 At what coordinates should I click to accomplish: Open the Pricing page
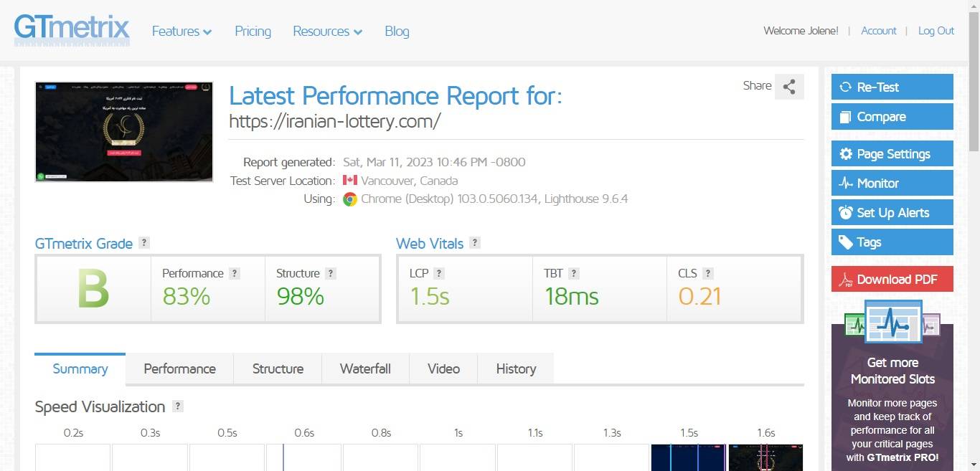[253, 32]
